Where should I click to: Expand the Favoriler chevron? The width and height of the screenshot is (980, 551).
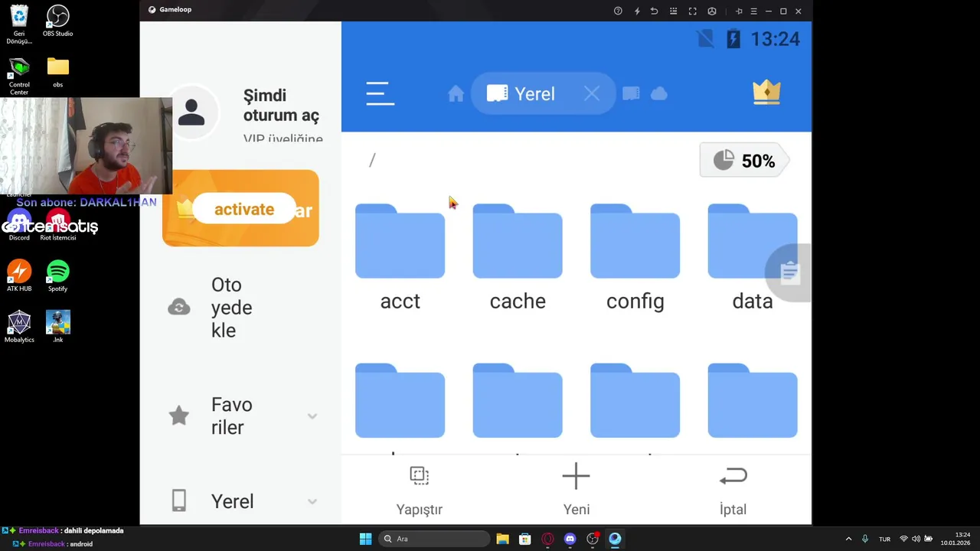312,416
